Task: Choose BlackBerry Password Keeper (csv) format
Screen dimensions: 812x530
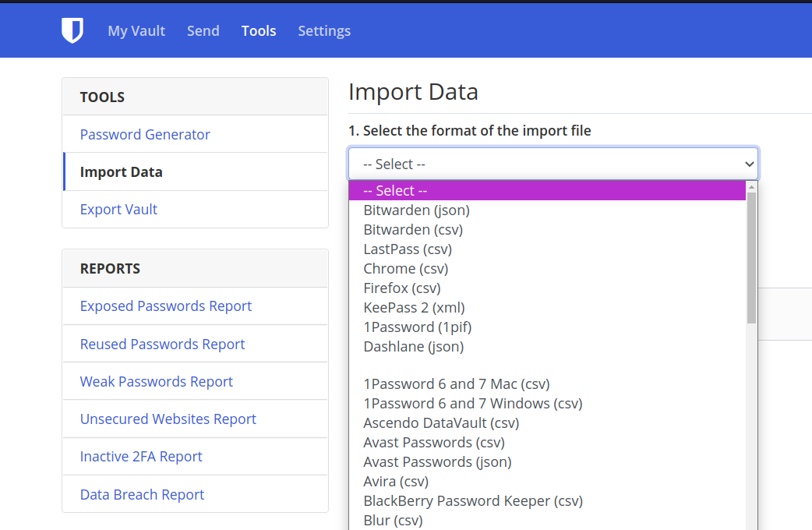Action: [547, 501]
